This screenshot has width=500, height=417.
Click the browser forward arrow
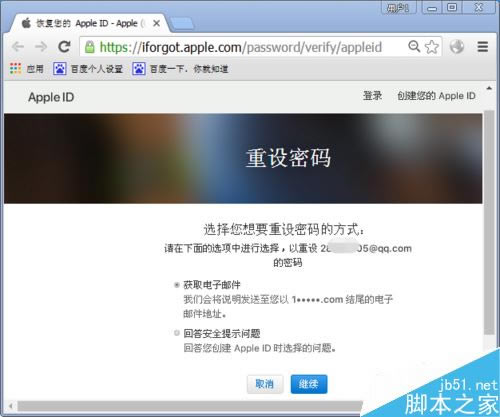(41, 47)
